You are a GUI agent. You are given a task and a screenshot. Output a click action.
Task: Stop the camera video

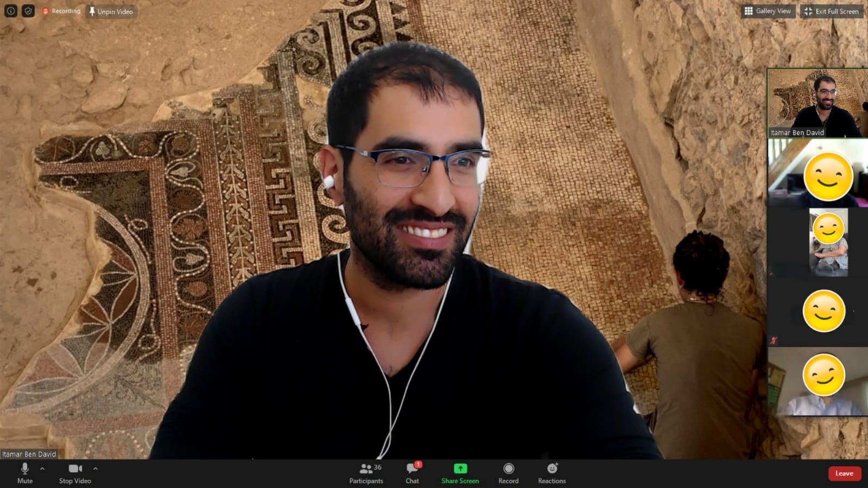tap(75, 473)
